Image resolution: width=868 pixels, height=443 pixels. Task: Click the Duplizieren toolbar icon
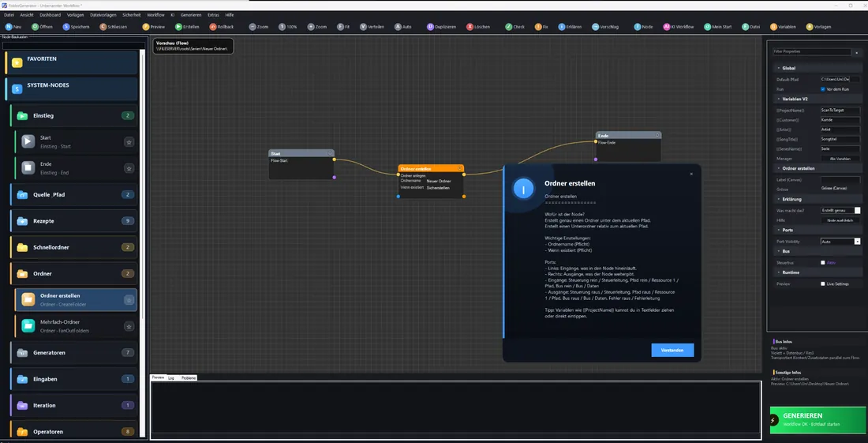(x=431, y=27)
